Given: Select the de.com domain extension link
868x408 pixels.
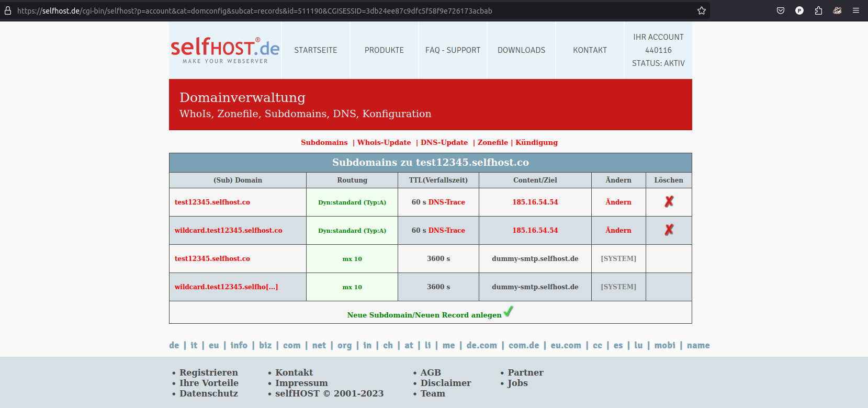Looking at the screenshot, I should (x=481, y=345).
